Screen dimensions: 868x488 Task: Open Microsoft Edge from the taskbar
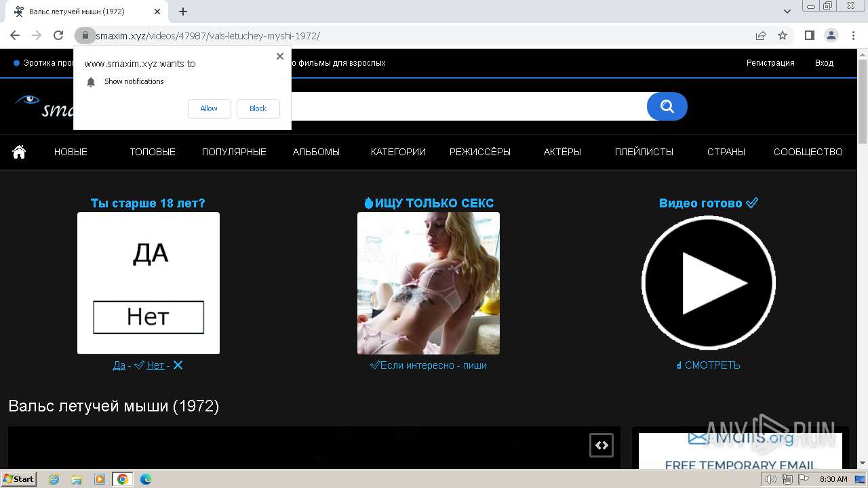(x=146, y=479)
